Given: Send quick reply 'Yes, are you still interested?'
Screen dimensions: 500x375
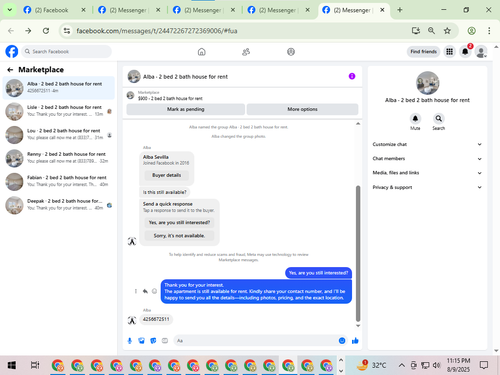Looking at the screenshot, I should [x=179, y=222].
